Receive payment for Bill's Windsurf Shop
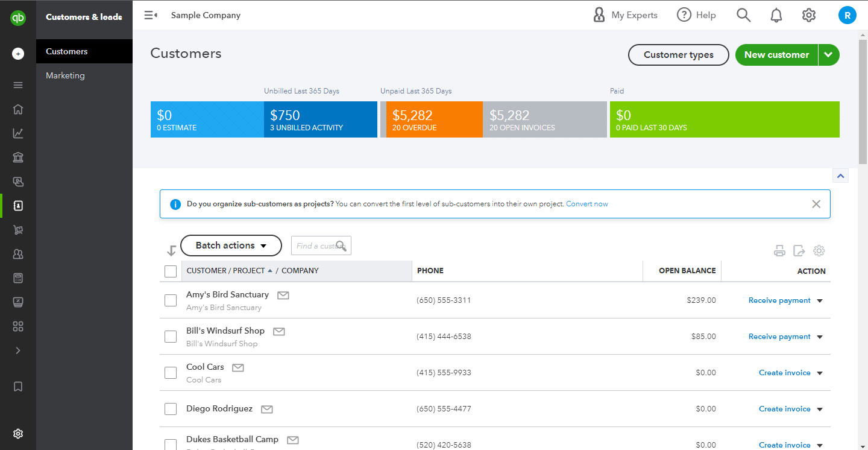The height and width of the screenshot is (450, 868). click(779, 337)
